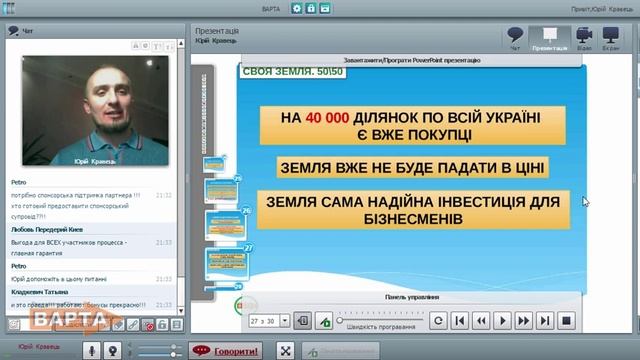Select slide thumbnail number 26
640x360 pixels.
pyautogui.click(x=227, y=225)
